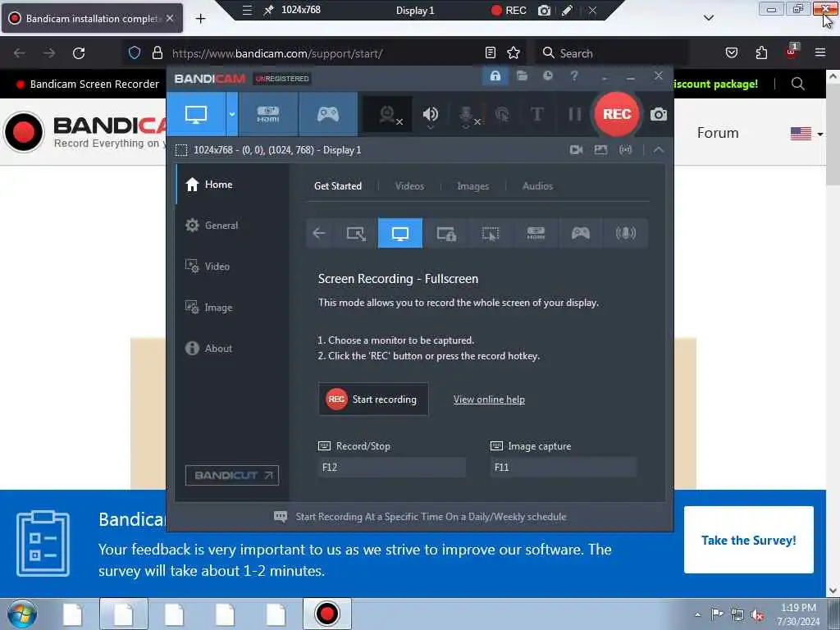
Task: Click camera screenshot icon beside REC
Action: pos(659,114)
